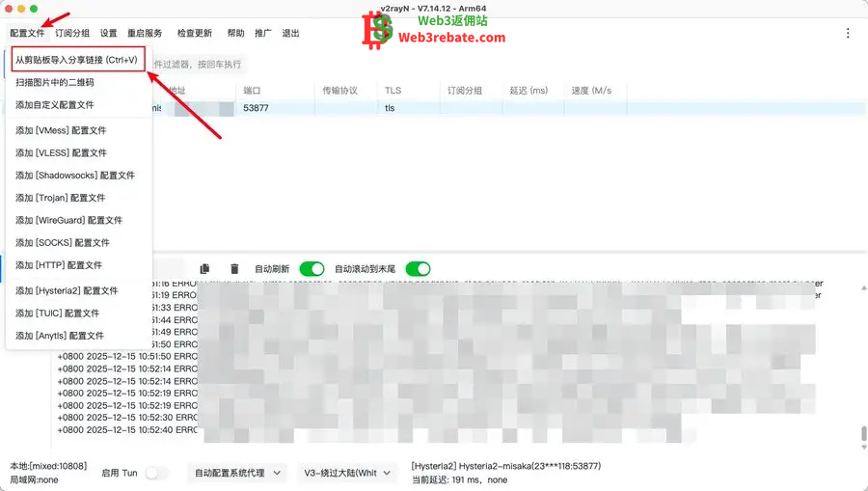The width and height of the screenshot is (868, 491).
Task: Choose 添加 [HTTP] 配置文件
Action: (x=79, y=265)
